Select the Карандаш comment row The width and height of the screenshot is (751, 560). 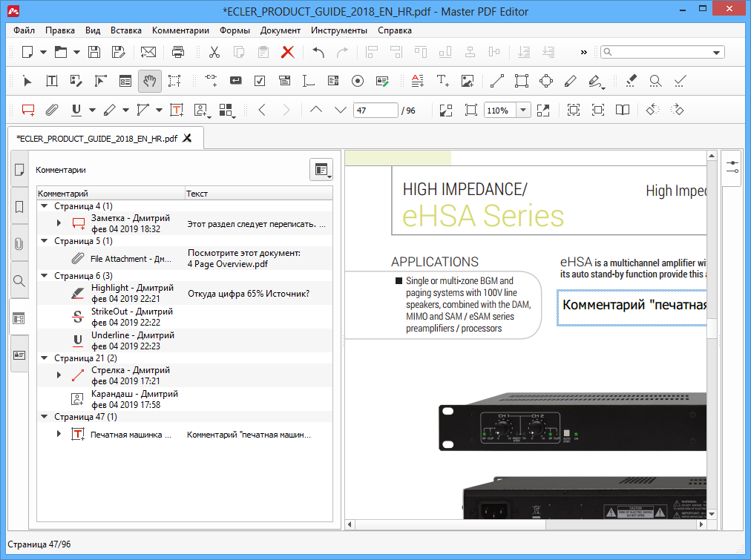[x=185, y=399]
